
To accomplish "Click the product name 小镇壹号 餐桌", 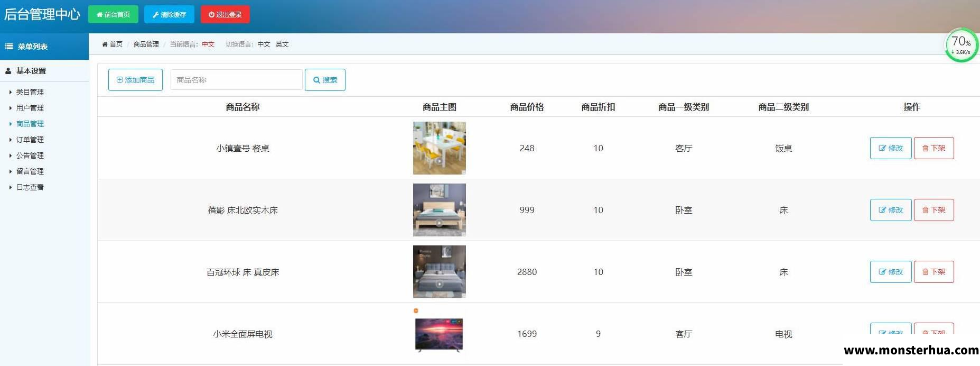I will [242, 149].
